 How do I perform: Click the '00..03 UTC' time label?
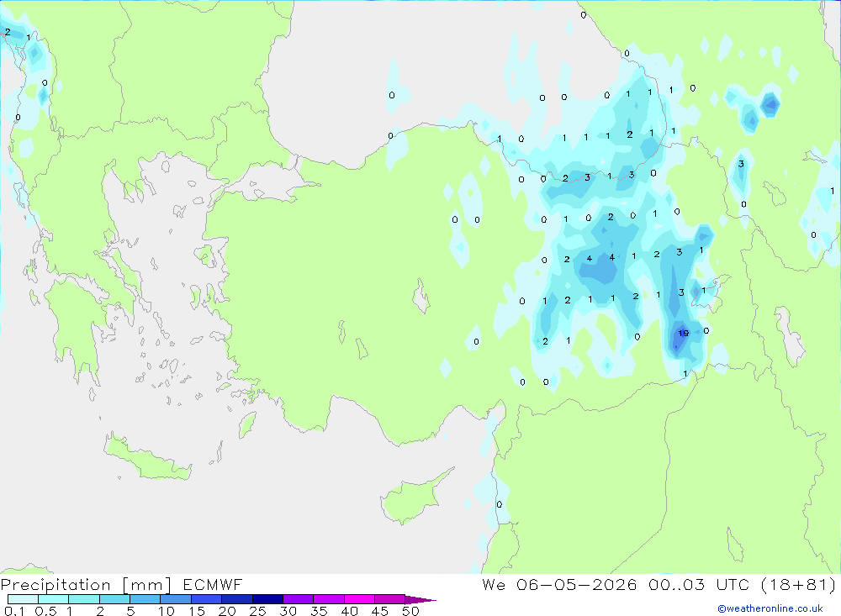(699, 585)
